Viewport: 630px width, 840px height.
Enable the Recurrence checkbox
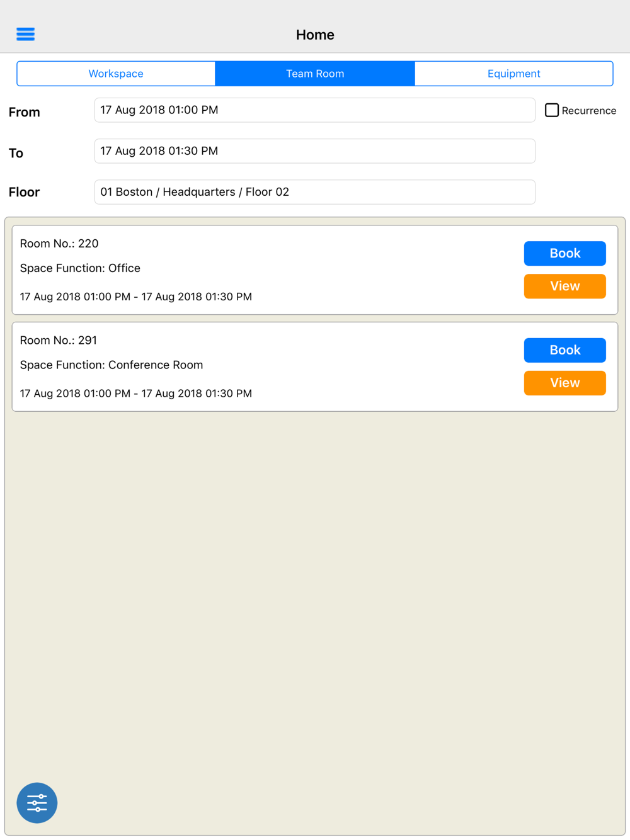coord(552,110)
